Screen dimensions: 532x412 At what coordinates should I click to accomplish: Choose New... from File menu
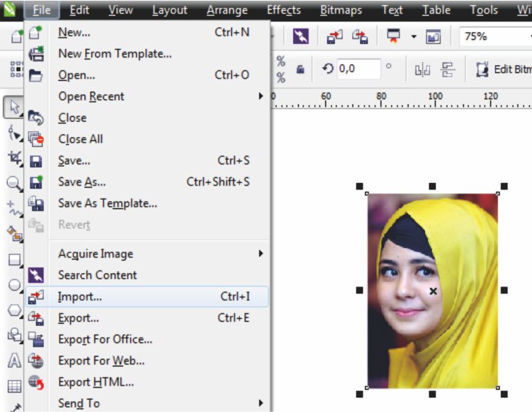click(x=147, y=33)
